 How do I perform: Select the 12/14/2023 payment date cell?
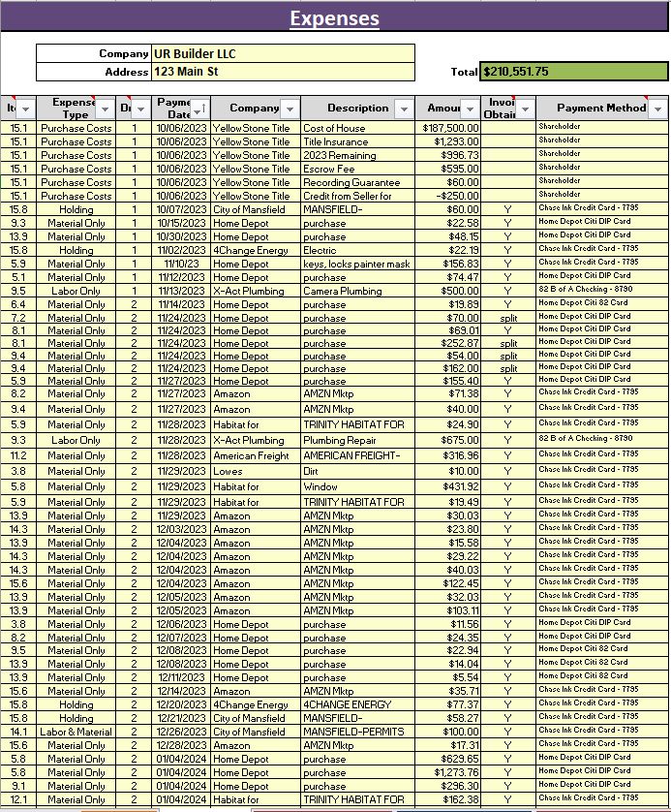(x=181, y=691)
